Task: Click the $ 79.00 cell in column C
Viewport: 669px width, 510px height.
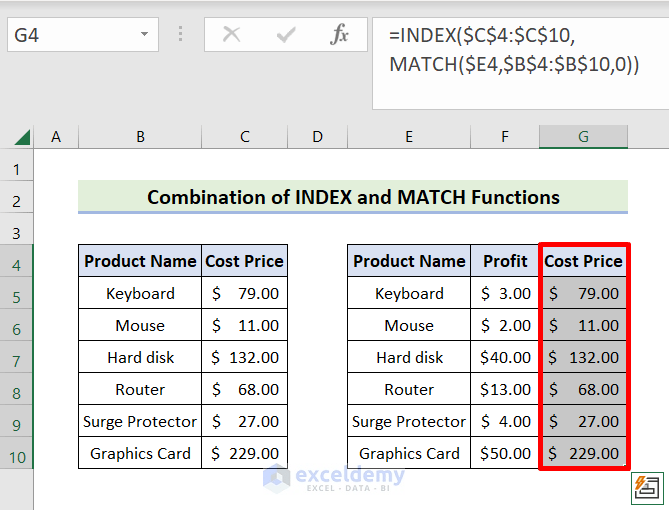Action: [x=244, y=293]
